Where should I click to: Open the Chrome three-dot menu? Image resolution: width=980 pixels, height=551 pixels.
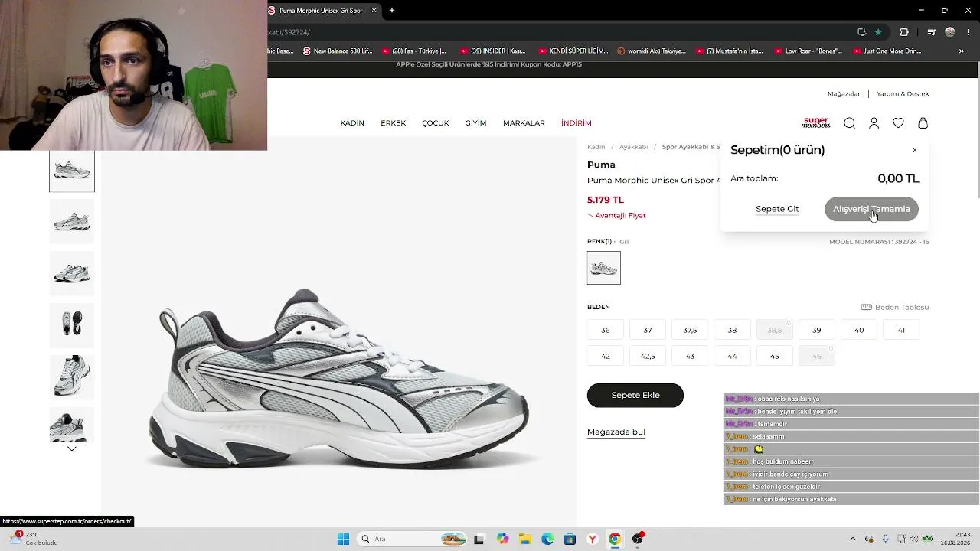(x=968, y=32)
